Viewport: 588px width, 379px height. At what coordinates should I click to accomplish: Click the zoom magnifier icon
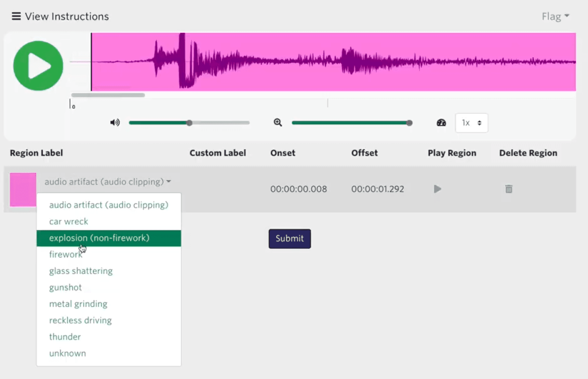pyautogui.click(x=277, y=123)
